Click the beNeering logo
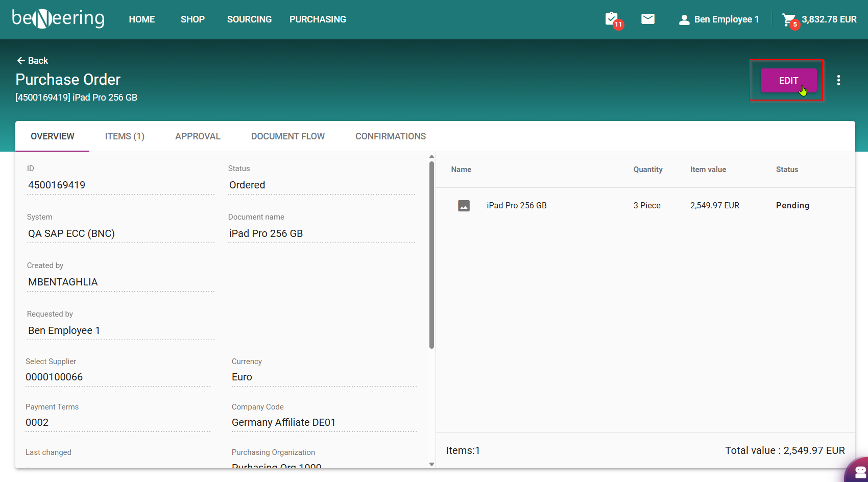Image resolution: width=868 pixels, height=482 pixels. coord(58,19)
